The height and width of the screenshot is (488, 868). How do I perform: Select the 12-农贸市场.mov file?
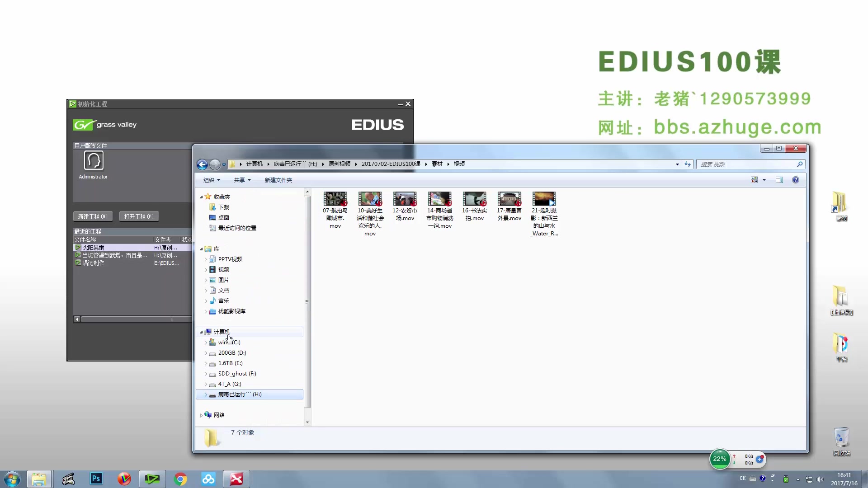pyautogui.click(x=405, y=206)
